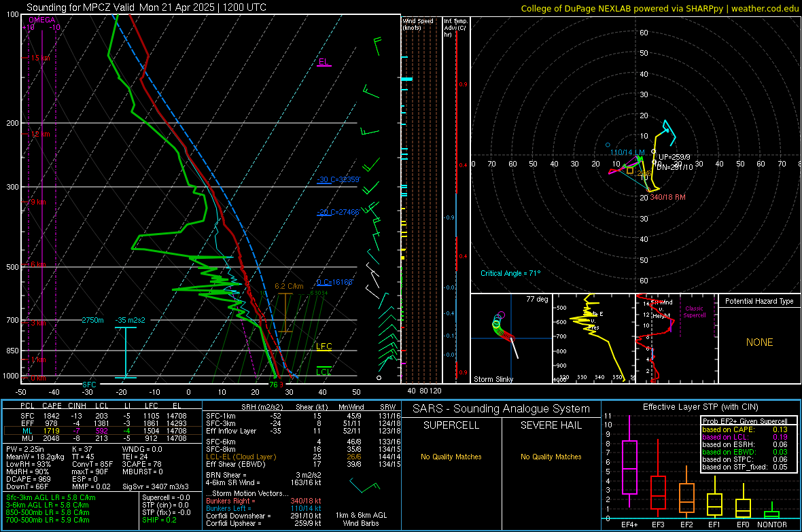Click the DCAPE = 969 value
802x532 pixels.
coord(28,479)
